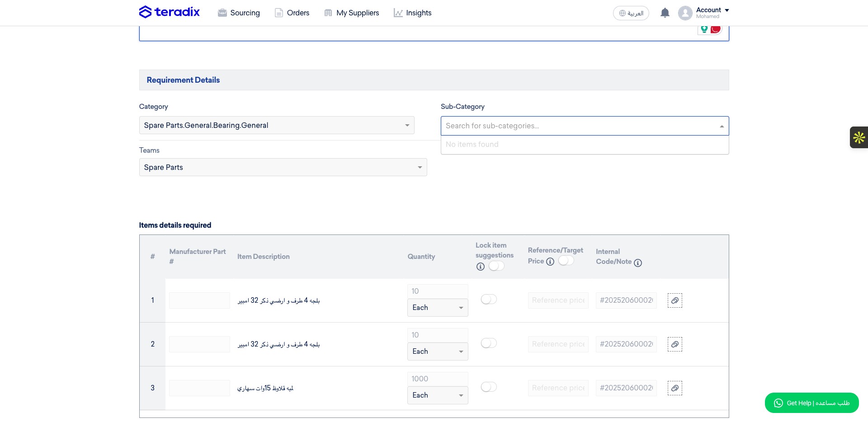Open the Category dropdown
Image resolution: width=868 pixels, height=422 pixels.
[x=277, y=125]
